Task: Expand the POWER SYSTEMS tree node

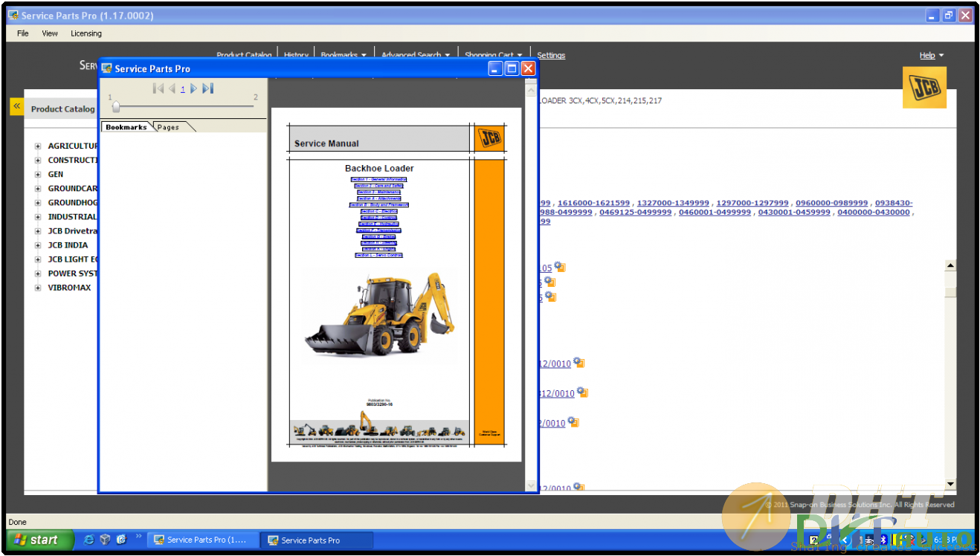Action: tap(38, 274)
